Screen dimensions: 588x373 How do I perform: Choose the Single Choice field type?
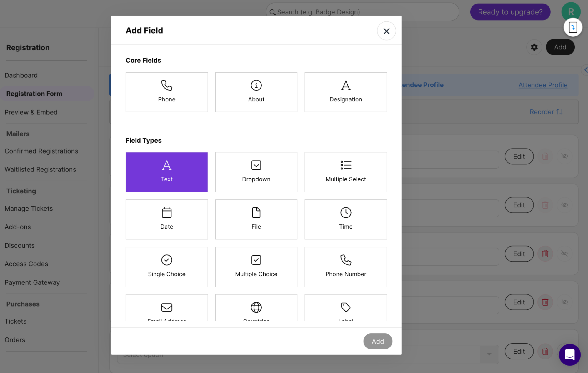coord(166,267)
